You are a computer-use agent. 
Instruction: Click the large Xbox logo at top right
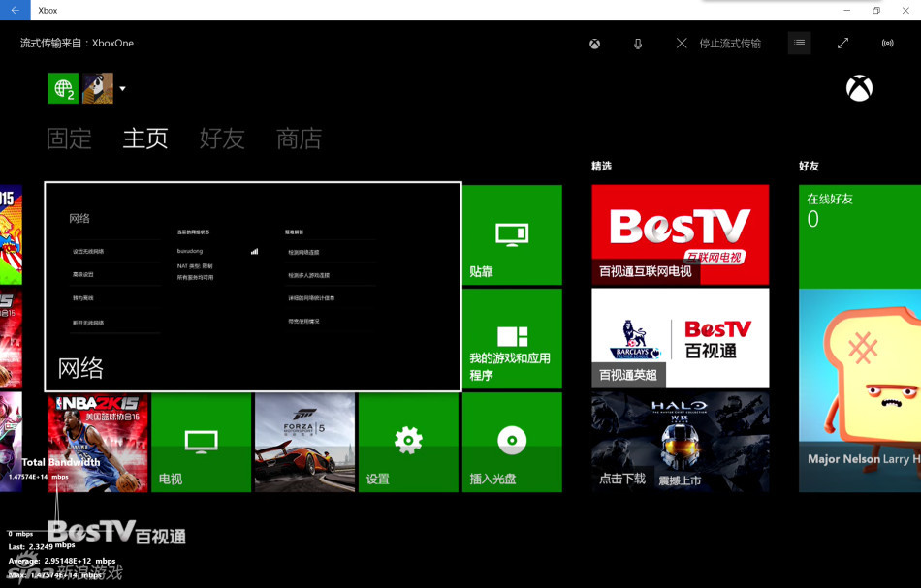(x=859, y=88)
